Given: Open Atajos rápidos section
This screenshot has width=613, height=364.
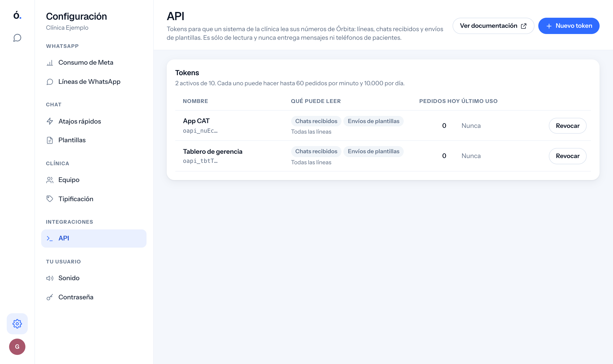Looking at the screenshot, I should click(x=94, y=121).
